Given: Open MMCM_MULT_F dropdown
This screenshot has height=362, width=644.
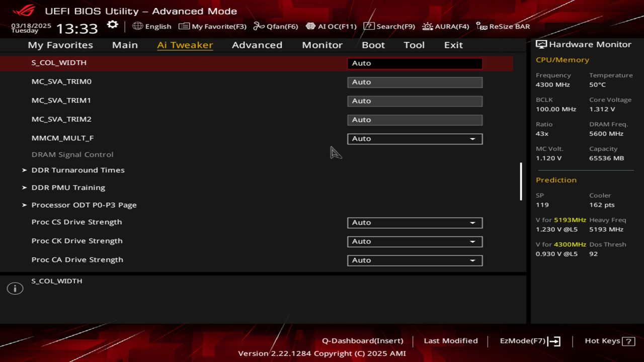Looking at the screenshot, I should [x=415, y=139].
